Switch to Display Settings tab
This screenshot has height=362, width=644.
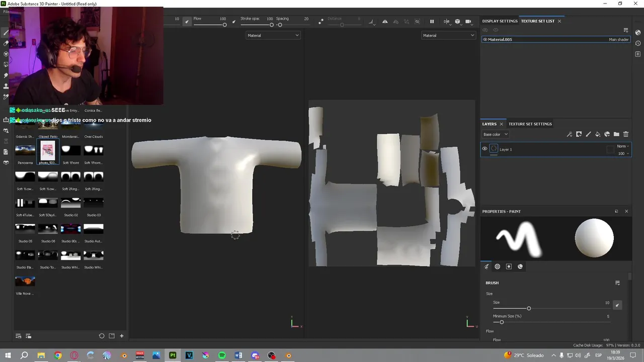[500, 21]
